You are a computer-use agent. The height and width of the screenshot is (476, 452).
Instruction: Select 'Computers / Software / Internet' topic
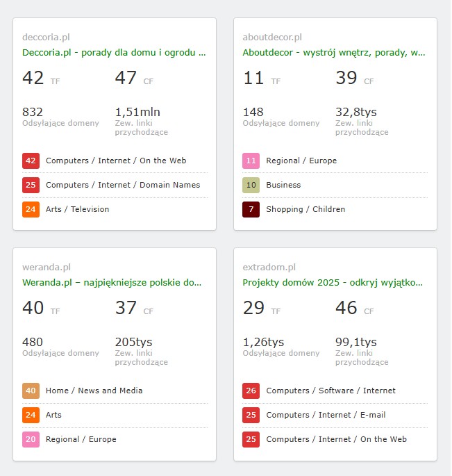coord(330,391)
